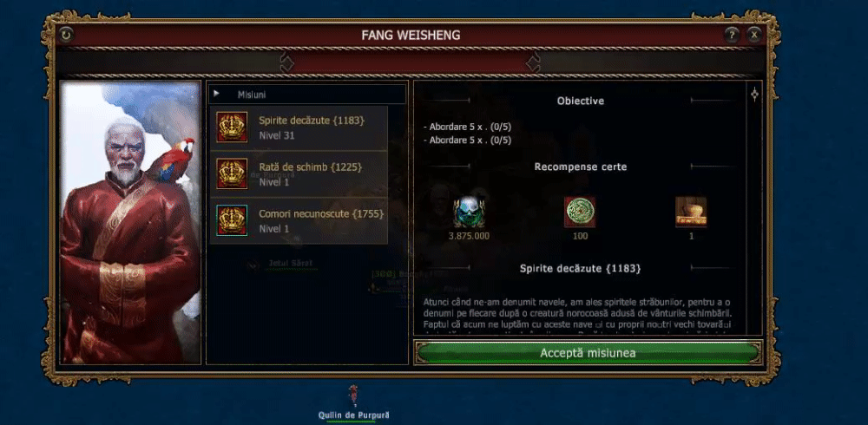This screenshot has width=868, height=425.
Task: Select the Rată de schimb {1225} mission
Action: (x=299, y=173)
